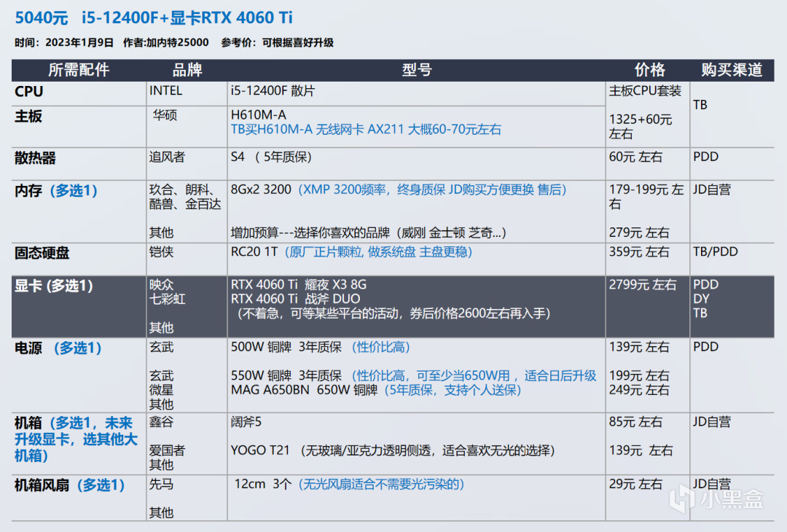The width and height of the screenshot is (787, 532).
Task: Click the '显卡 (多选1)' row label
Action: (x=54, y=286)
